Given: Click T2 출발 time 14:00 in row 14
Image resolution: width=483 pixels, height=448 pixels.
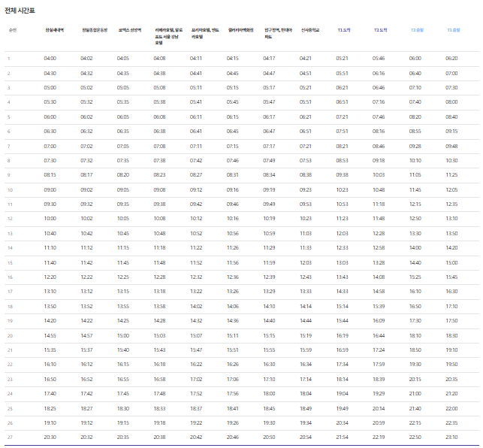Looking at the screenshot, I should click(415, 247).
